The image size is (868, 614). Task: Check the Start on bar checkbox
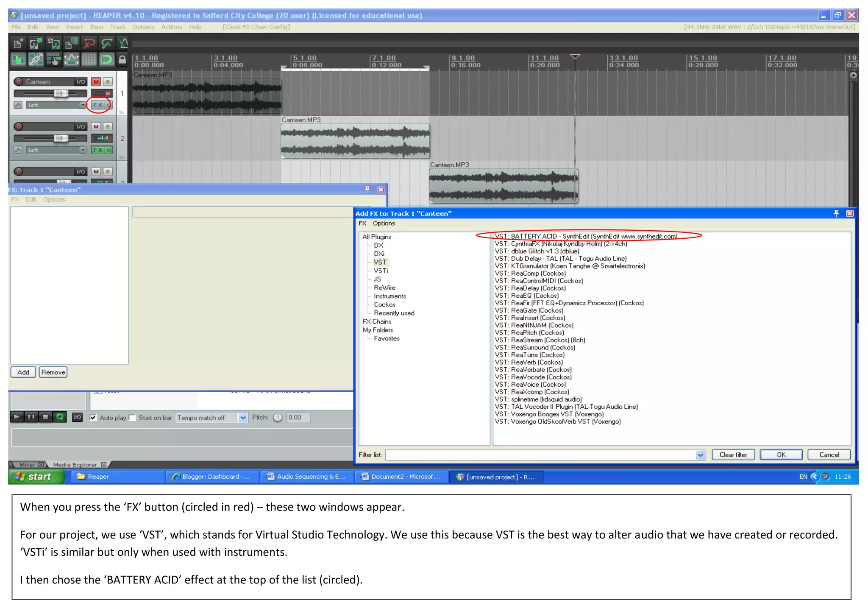(x=132, y=418)
